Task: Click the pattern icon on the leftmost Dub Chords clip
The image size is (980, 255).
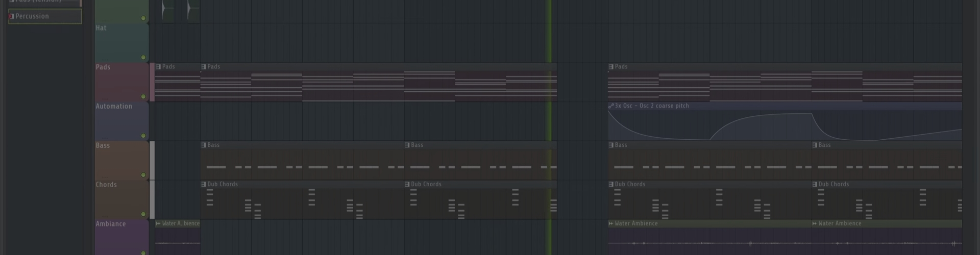Action: tap(204, 185)
